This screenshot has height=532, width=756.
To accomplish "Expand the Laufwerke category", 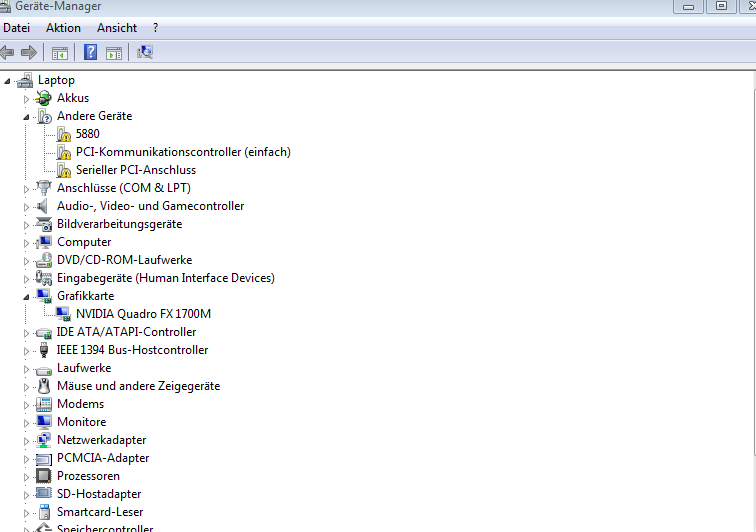I will tap(27, 369).
